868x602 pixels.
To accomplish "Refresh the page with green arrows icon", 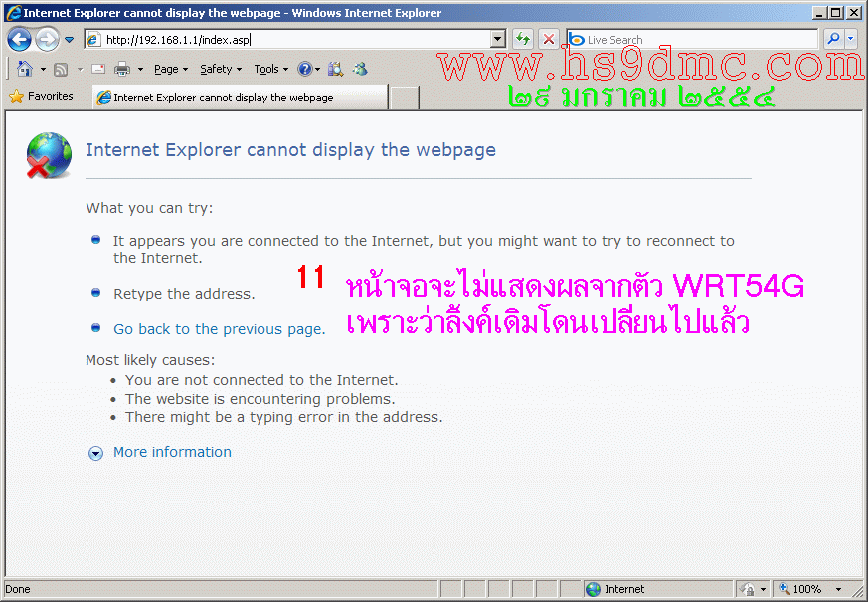I will coord(523,39).
